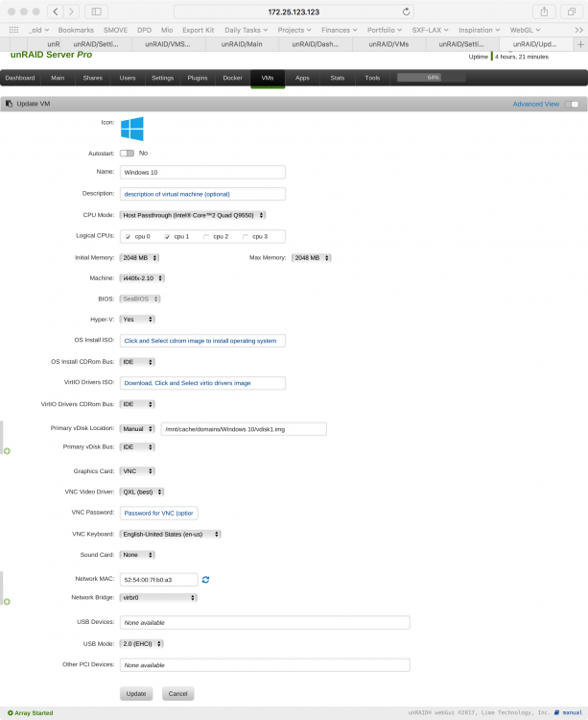Go forward with Safari's forward arrow
The image size is (588, 720).
click(x=71, y=12)
